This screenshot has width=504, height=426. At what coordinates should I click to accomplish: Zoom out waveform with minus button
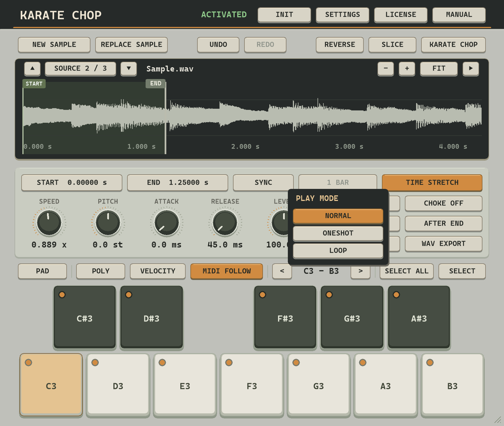(x=386, y=69)
